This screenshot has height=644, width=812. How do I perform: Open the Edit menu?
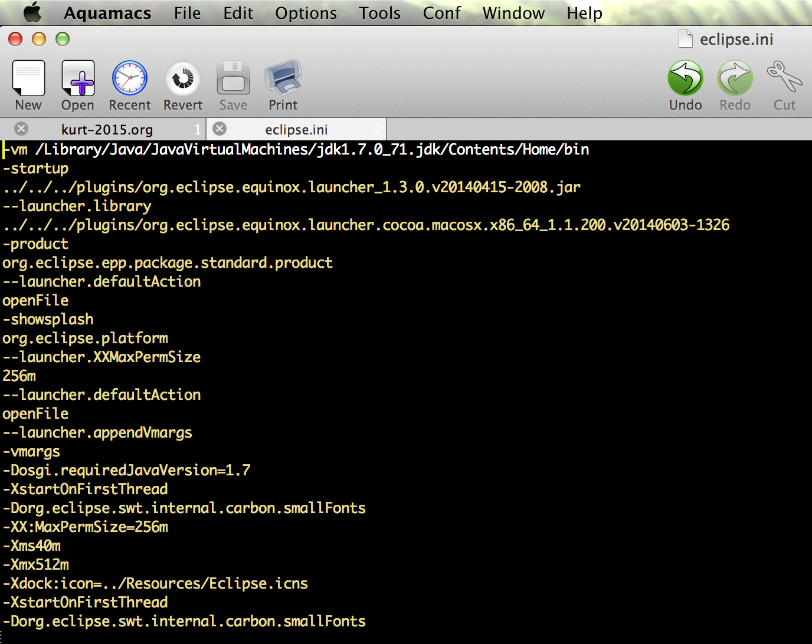pos(238,13)
